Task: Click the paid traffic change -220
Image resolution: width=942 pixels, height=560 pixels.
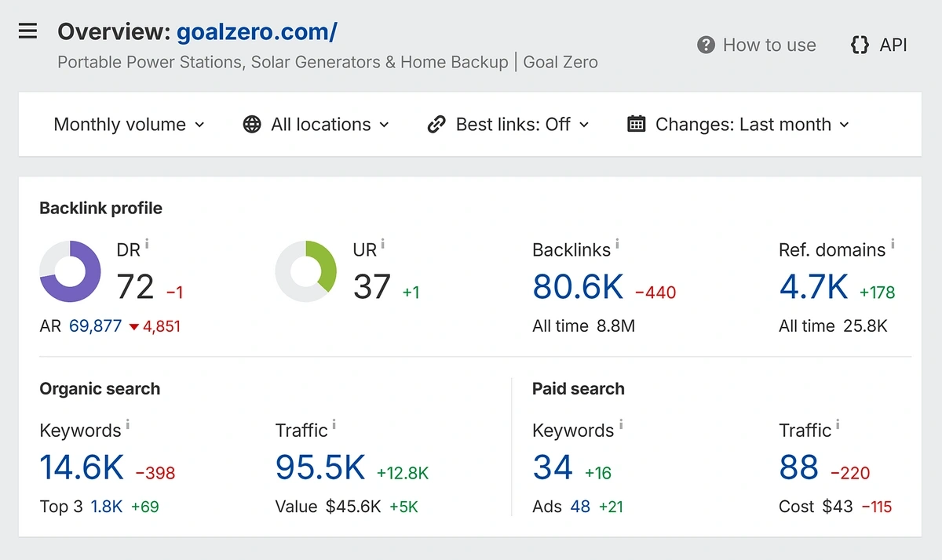Action: pyautogui.click(x=850, y=473)
